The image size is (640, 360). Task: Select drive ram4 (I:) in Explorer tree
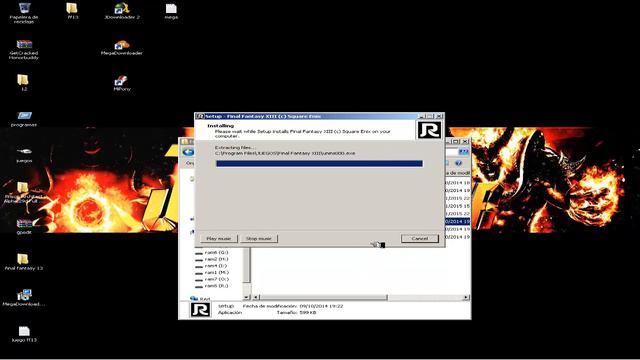click(211, 266)
